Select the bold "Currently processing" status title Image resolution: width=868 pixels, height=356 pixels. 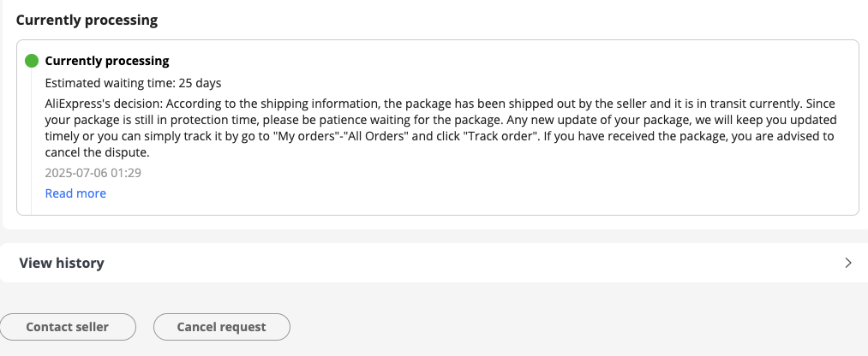(106, 61)
